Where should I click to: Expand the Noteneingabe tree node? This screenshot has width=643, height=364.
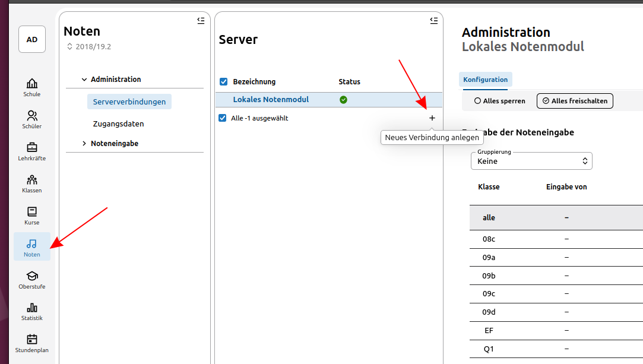tap(85, 144)
